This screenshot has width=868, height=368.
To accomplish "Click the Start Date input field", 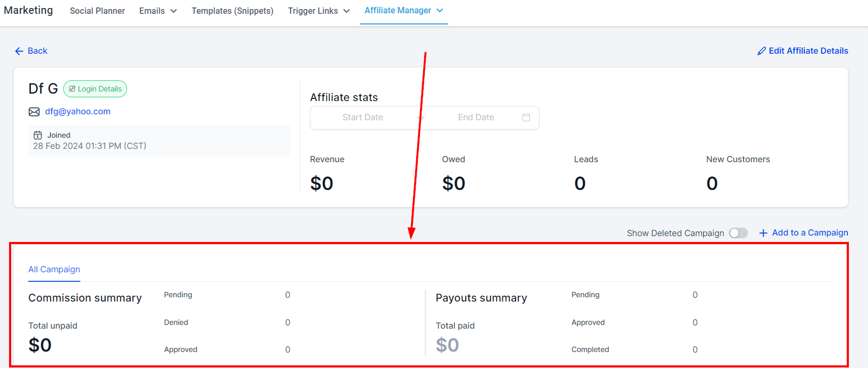I will [363, 118].
